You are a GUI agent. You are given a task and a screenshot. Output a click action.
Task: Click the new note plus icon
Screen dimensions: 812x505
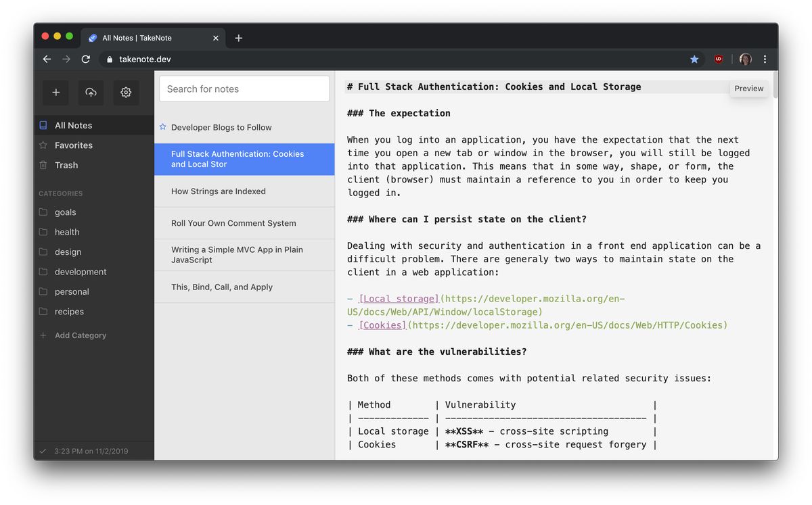(55, 93)
